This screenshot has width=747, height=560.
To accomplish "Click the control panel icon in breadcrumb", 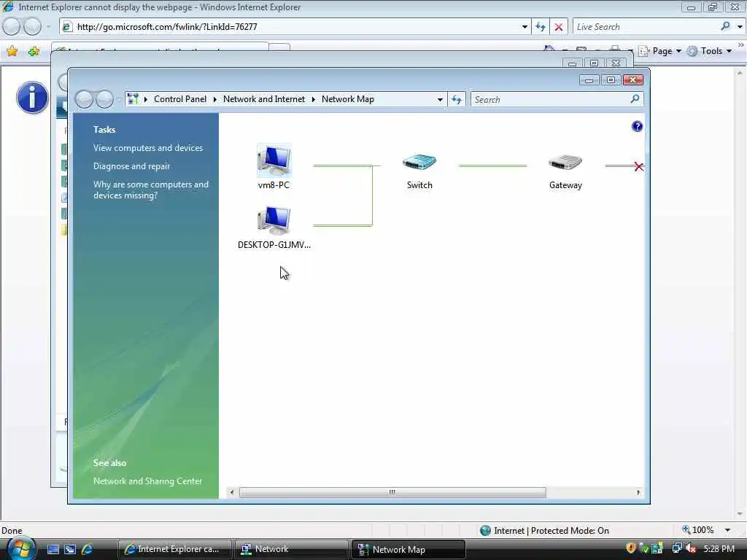I will (x=133, y=99).
